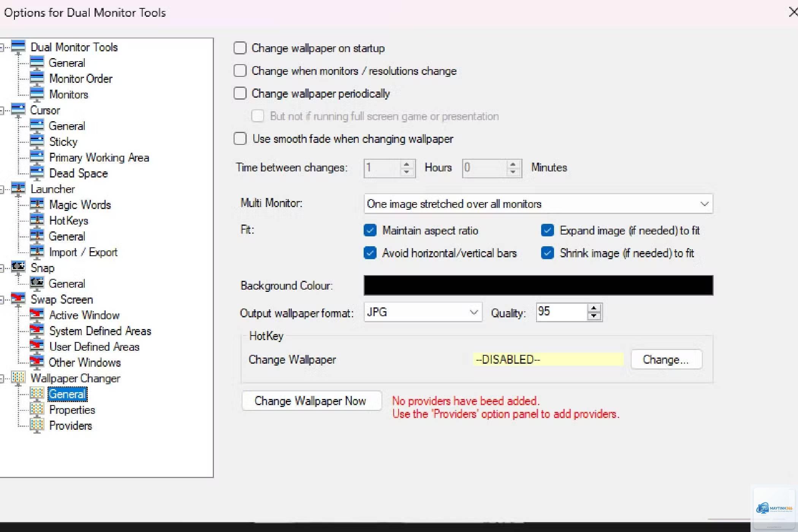Screen dimensions: 798x532
Task: Click Change Wallpaper Now button
Action: point(312,401)
